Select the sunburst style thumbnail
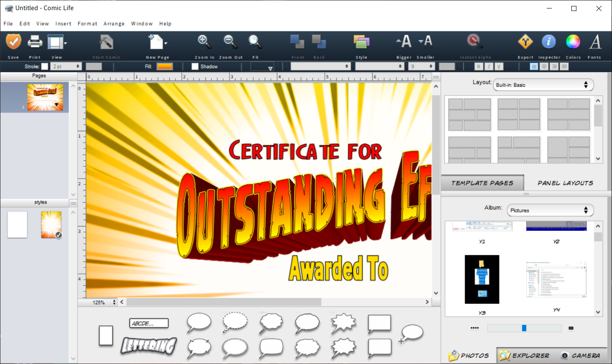The image size is (612, 364). [x=51, y=225]
